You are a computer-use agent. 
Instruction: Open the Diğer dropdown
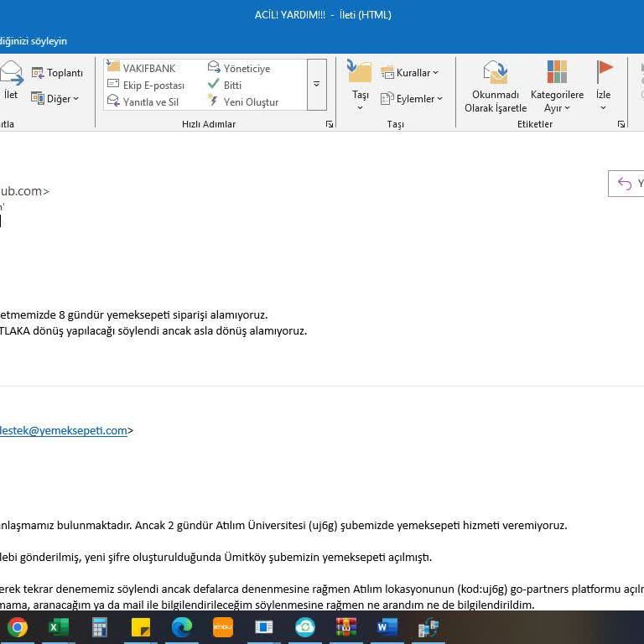click(55, 99)
